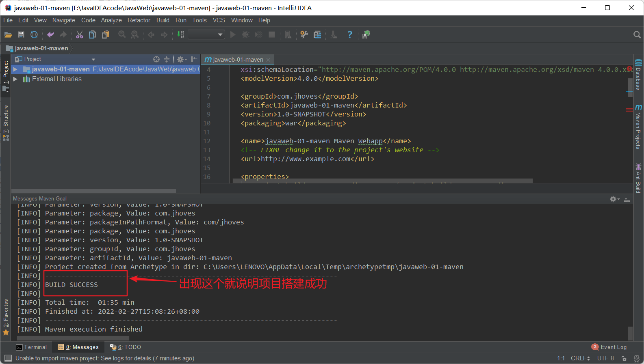The height and width of the screenshot is (364, 644).
Task: Open Project Structure toolbar icon
Action: coord(317,35)
